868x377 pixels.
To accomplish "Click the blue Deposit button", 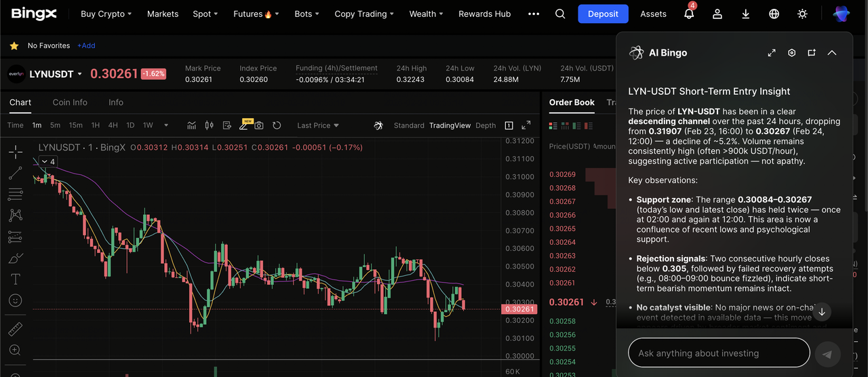I will (603, 14).
